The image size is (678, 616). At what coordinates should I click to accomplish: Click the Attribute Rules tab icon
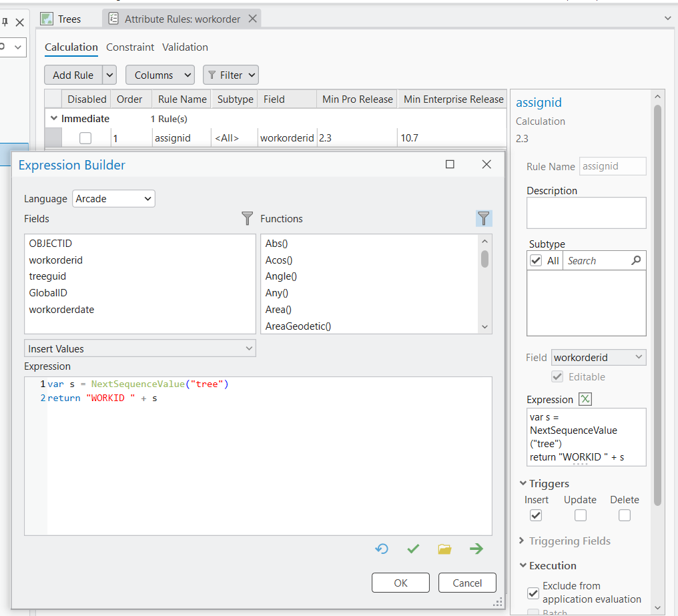coord(113,19)
